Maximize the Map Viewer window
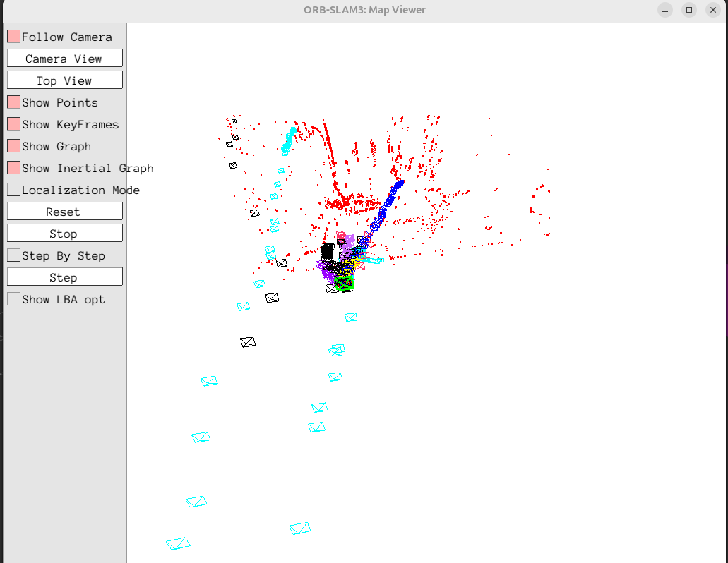728x563 pixels. pyautogui.click(x=689, y=10)
